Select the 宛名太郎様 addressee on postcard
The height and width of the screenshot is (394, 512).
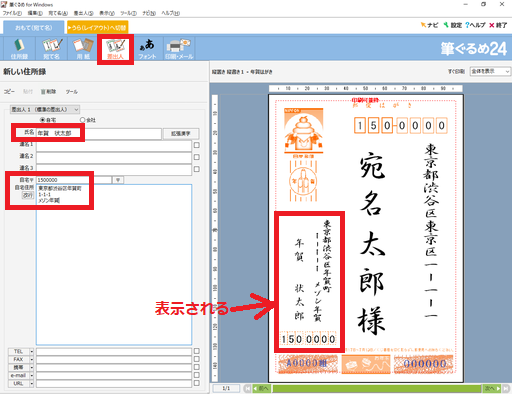click(x=372, y=243)
